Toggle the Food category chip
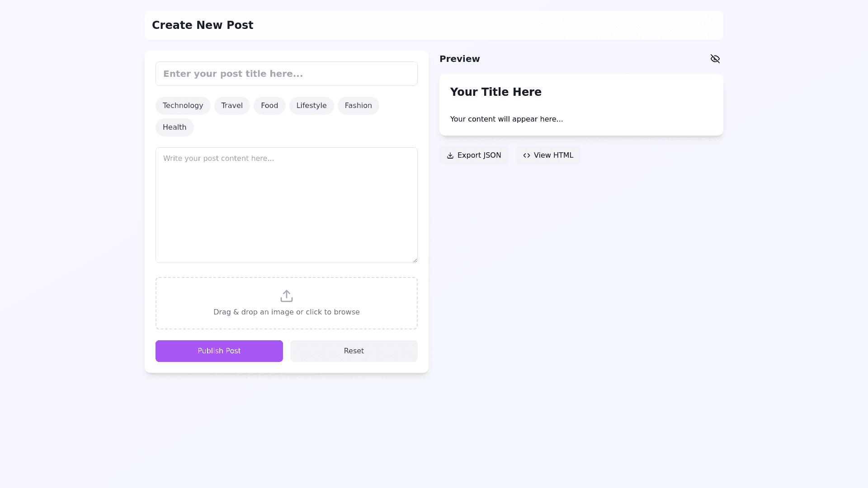The height and width of the screenshot is (488, 868). click(x=269, y=106)
